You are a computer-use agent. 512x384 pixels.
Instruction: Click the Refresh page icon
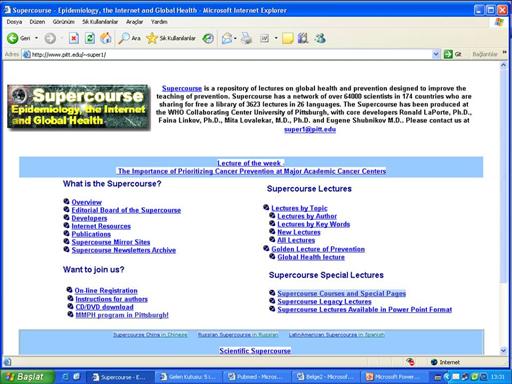point(90,38)
